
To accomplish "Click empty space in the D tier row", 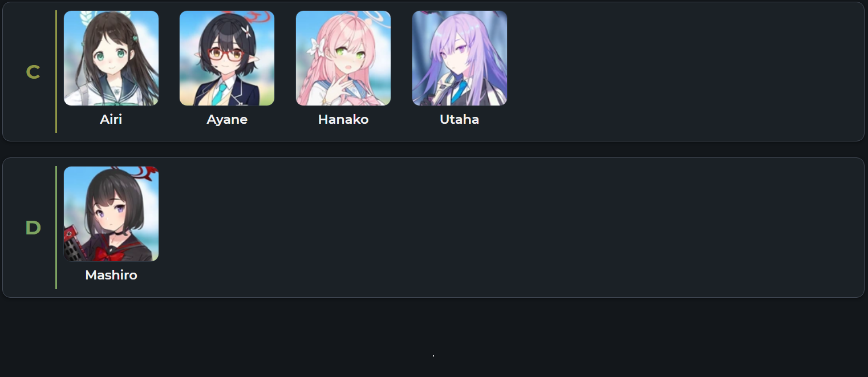I will pyautogui.click(x=513, y=228).
